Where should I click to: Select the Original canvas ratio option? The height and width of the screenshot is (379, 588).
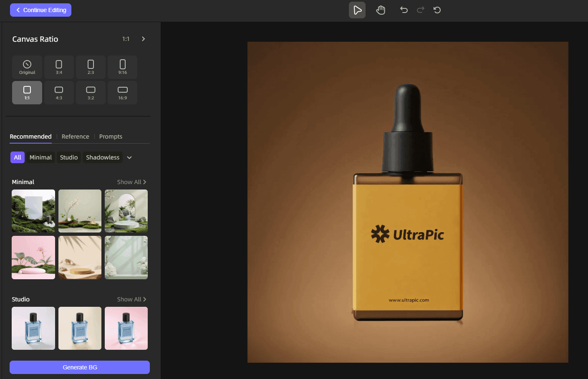[27, 67]
